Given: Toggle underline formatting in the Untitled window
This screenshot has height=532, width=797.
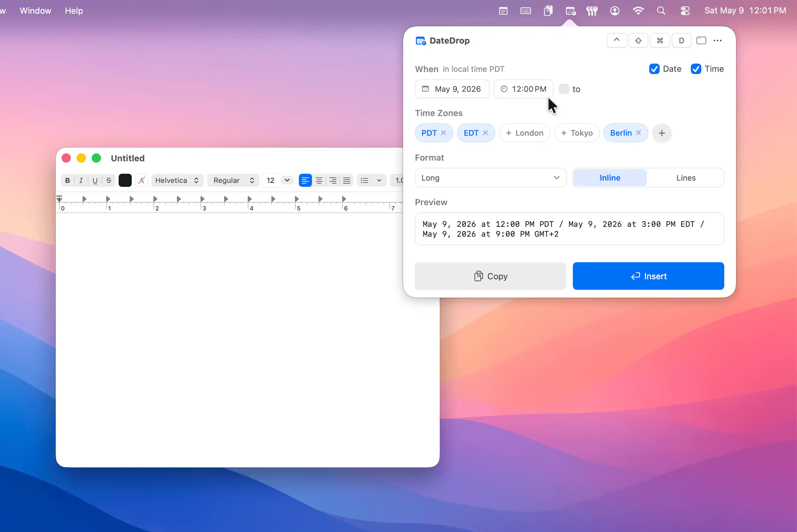Looking at the screenshot, I should click(x=95, y=180).
